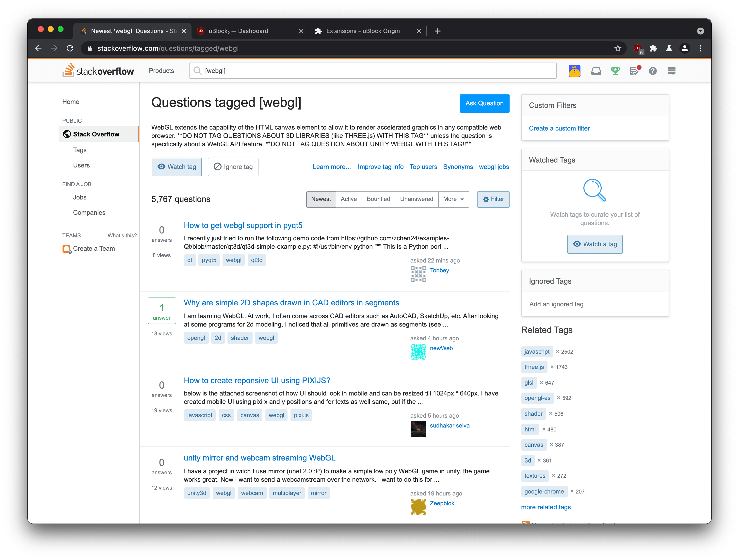Screen dimensions: 739x560
Task: Click the Ask Question button
Action: tap(484, 103)
